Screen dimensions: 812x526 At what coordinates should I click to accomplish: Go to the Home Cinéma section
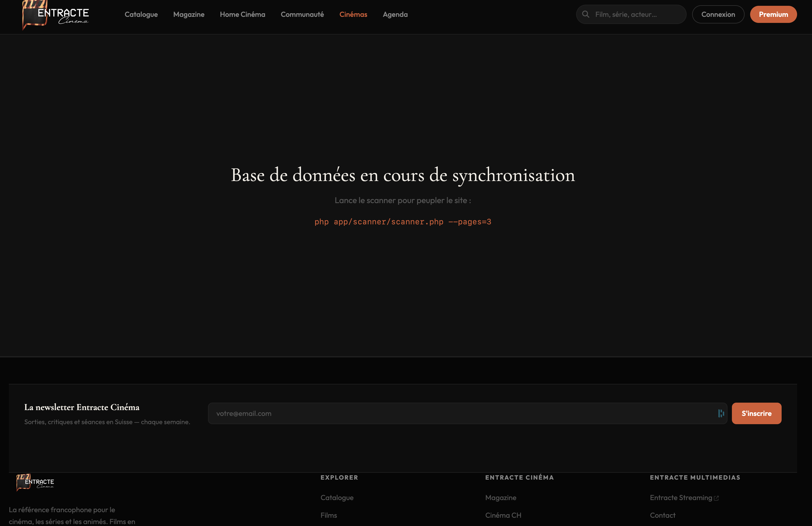point(242,14)
